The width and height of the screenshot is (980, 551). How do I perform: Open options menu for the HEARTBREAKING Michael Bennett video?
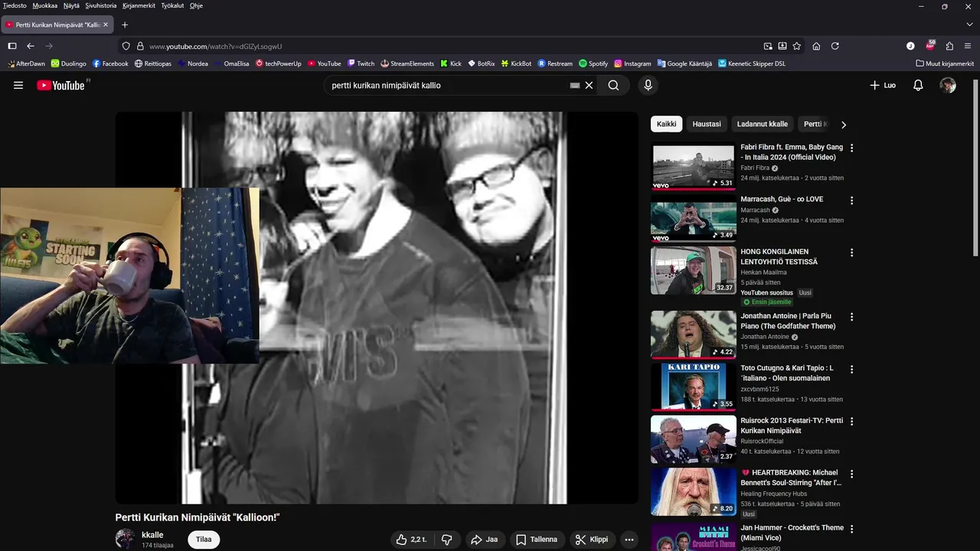pyautogui.click(x=851, y=474)
